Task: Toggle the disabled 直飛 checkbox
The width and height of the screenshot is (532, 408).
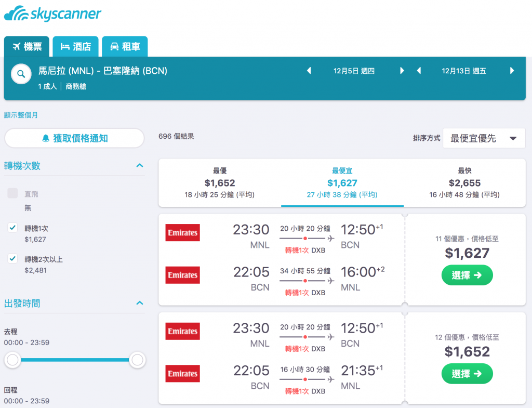Action: tap(12, 193)
